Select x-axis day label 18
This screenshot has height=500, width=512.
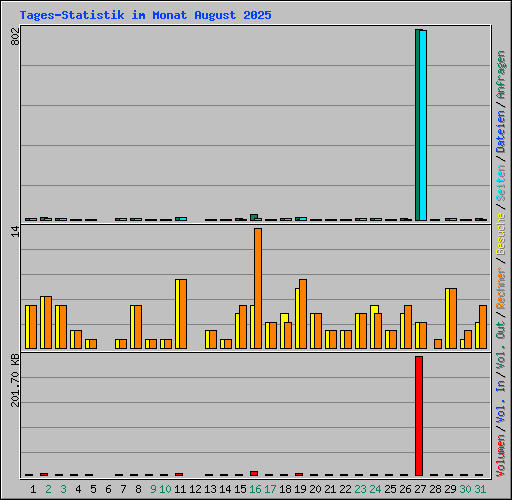(x=285, y=489)
